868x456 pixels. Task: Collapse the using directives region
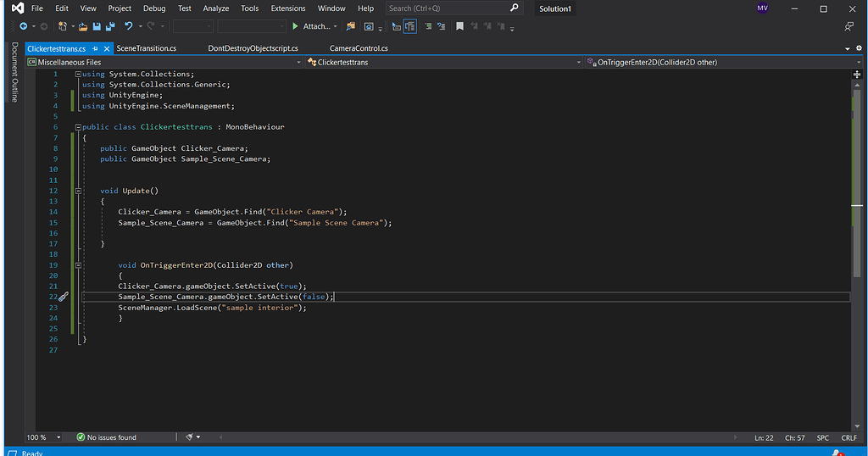(78, 75)
